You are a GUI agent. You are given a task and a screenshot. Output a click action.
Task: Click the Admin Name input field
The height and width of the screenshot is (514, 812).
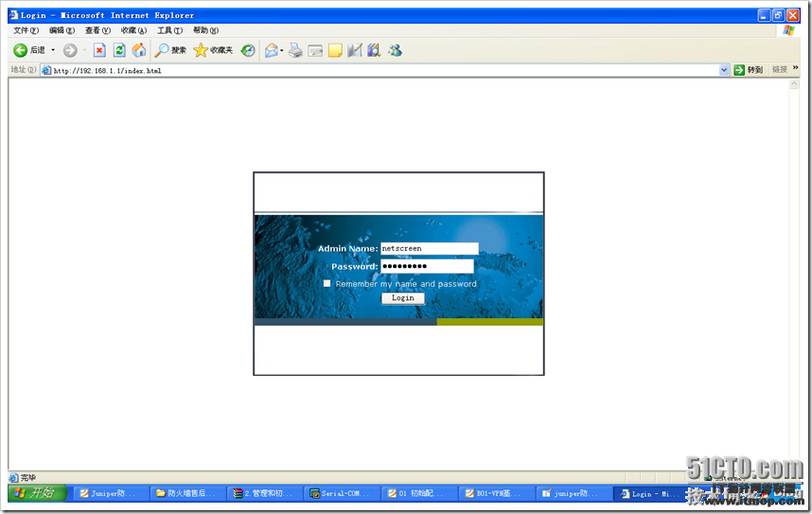[430, 249]
